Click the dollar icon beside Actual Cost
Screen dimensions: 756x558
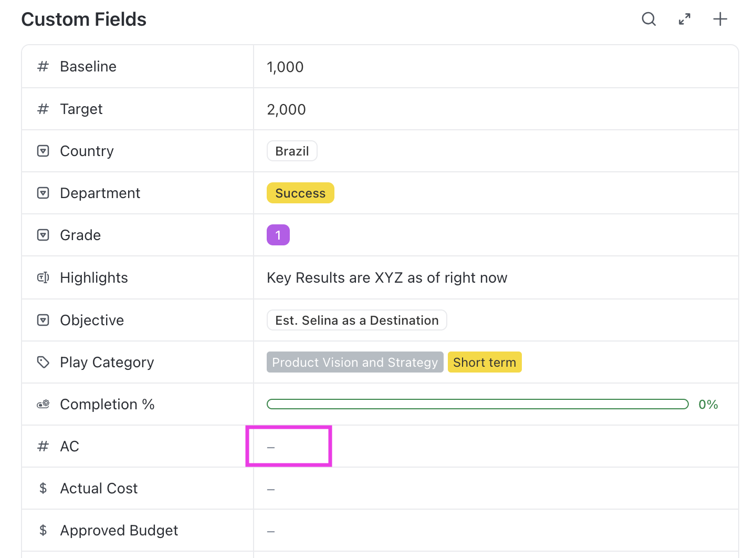point(43,488)
